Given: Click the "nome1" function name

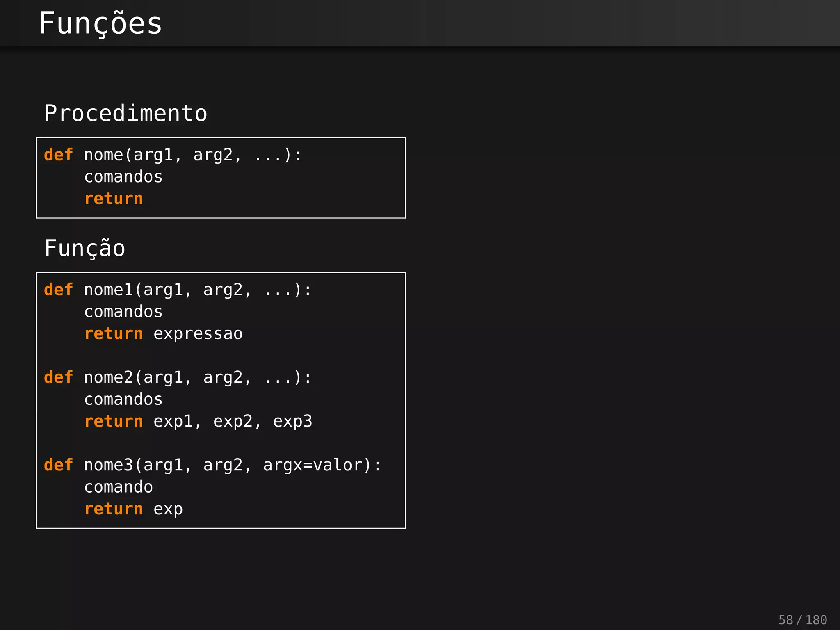Looking at the screenshot, I should pyautogui.click(x=108, y=290).
